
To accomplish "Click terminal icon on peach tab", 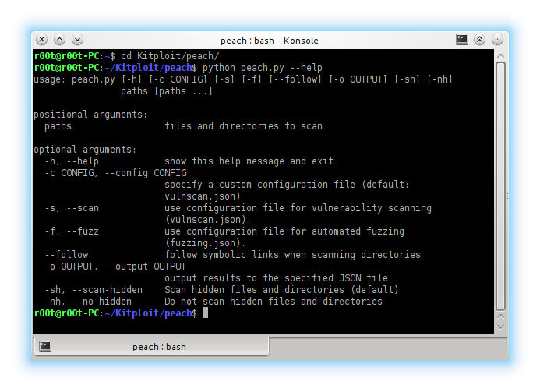I will pyautogui.click(x=45, y=346).
